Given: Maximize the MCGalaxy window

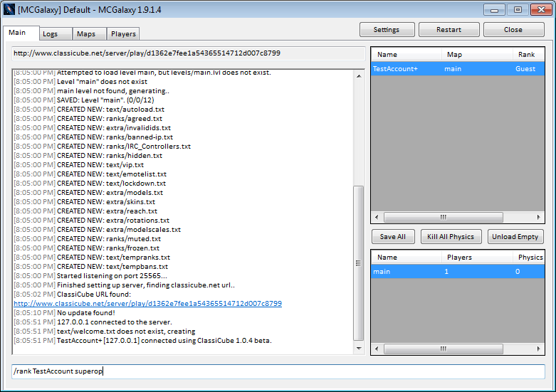Looking at the screenshot, I should coord(518,9).
